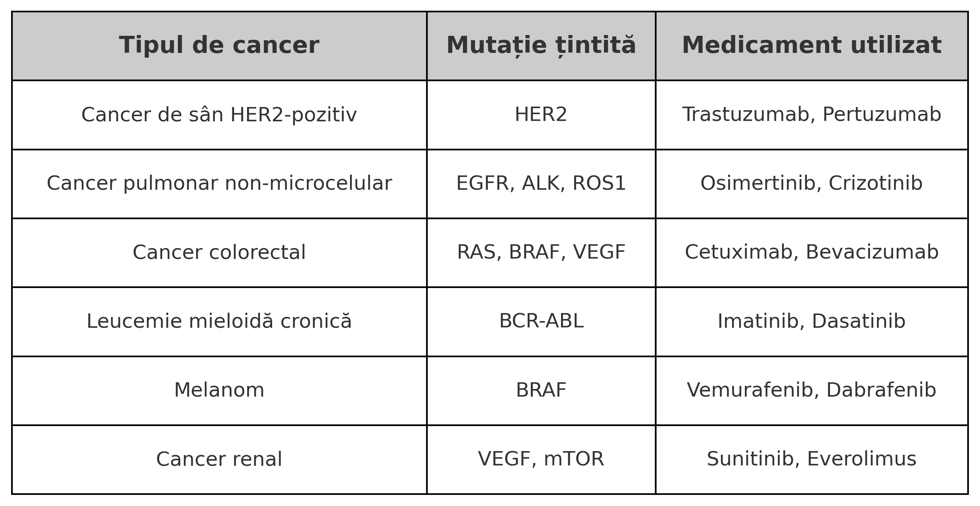Image resolution: width=980 pixels, height=506 pixels.
Task: Click the 'HER2' mutation cell
Action: coord(541,115)
